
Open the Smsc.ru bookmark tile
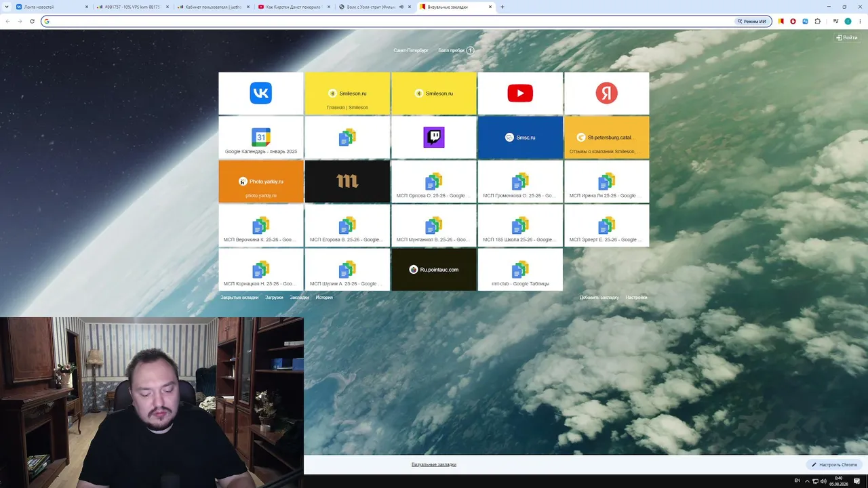click(520, 138)
